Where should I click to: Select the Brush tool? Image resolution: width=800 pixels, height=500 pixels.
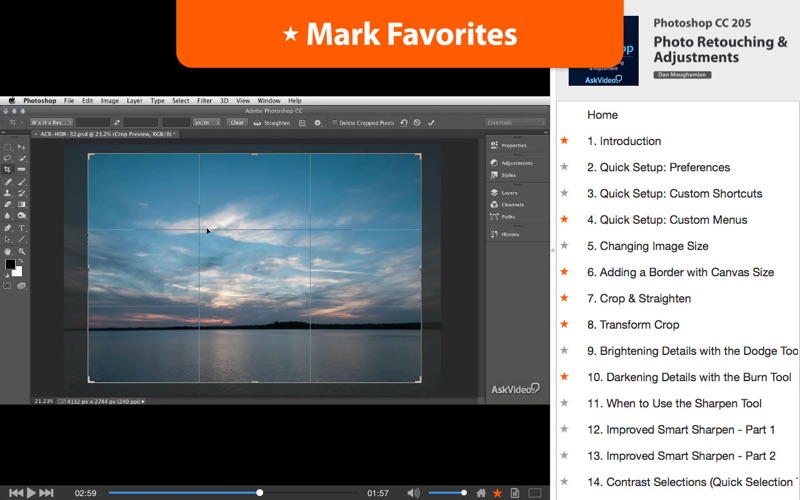(x=21, y=182)
